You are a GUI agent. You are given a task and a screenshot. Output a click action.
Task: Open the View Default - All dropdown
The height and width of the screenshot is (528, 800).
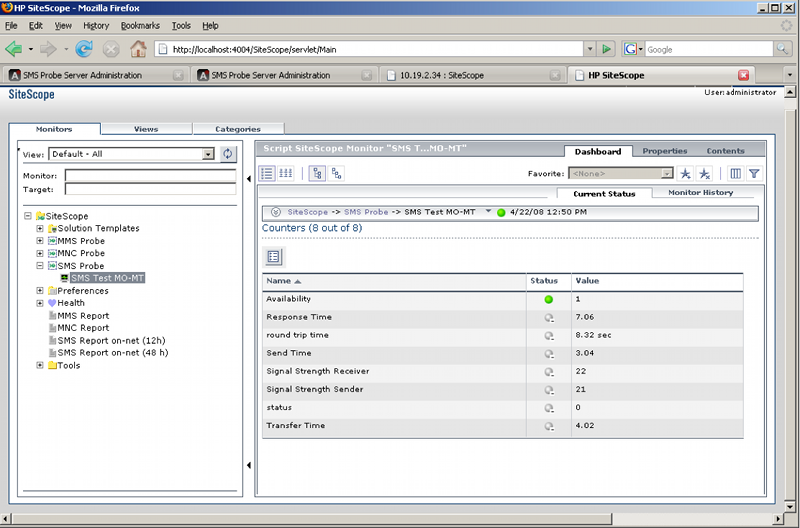208,154
